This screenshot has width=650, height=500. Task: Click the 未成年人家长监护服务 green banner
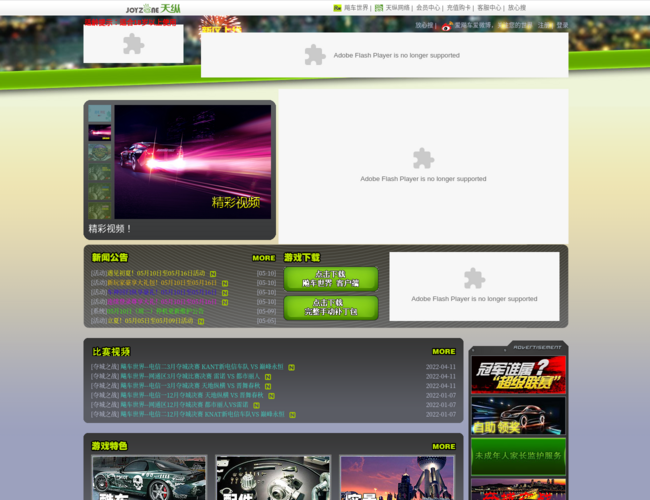coord(518,456)
